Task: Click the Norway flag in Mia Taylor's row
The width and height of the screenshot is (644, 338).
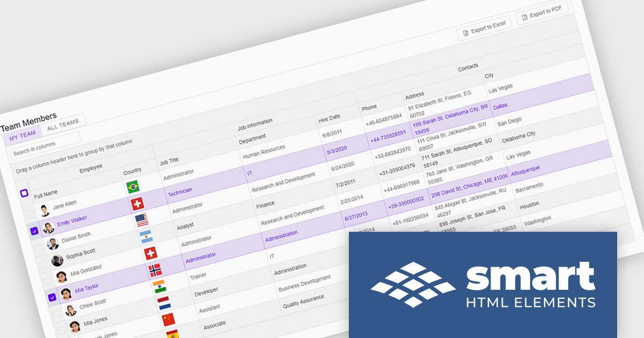Action: point(155,269)
